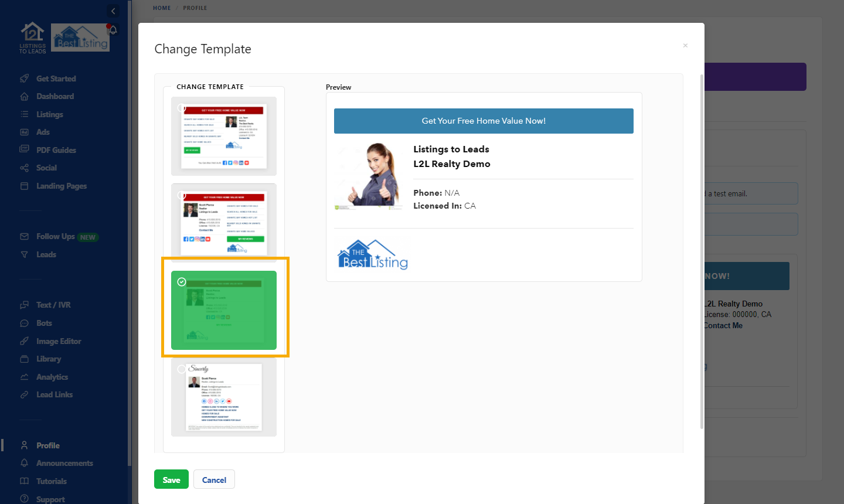
Task: Cancel the template change
Action: (214, 479)
